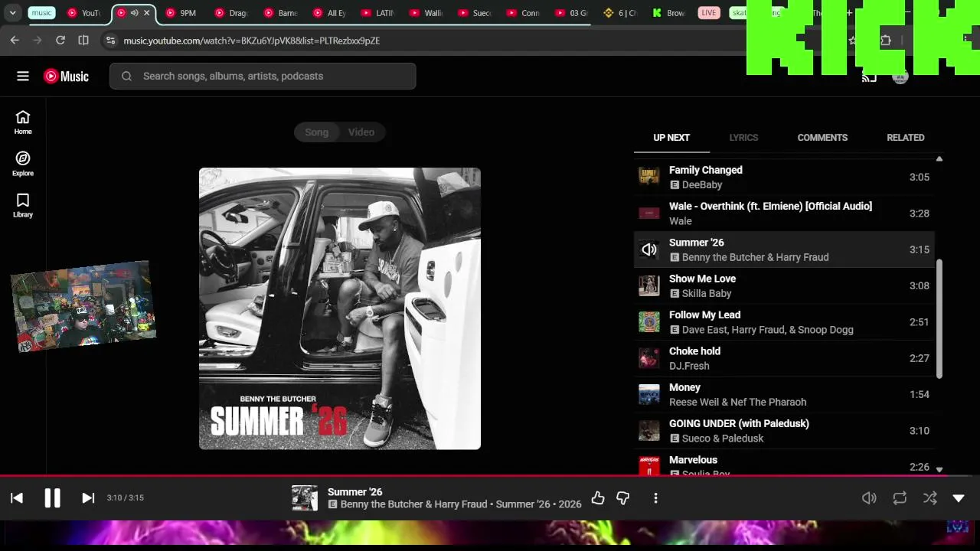This screenshot has height=551, width=980.
Task: Click the search magnifier icon
Action: pos(126,76)
